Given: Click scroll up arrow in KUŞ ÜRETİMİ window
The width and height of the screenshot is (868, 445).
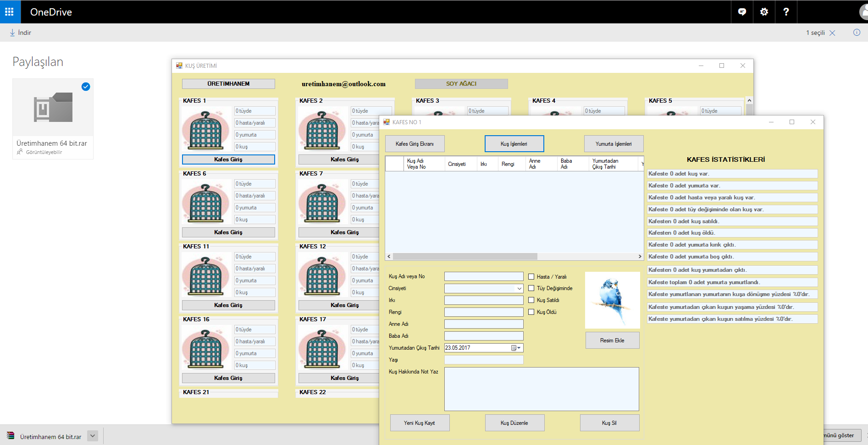Looking at the screenshot, I should click(x=749, y=100).
